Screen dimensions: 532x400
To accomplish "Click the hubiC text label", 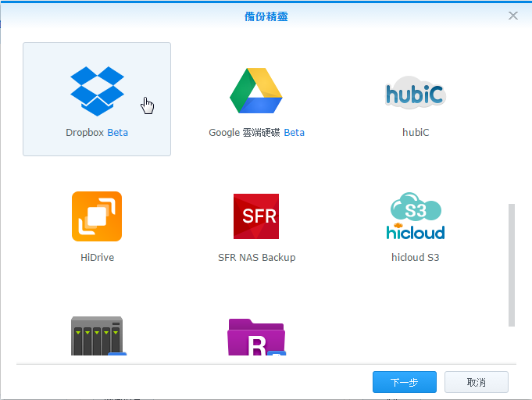I will pyautogui.click(x=416, y=132).
